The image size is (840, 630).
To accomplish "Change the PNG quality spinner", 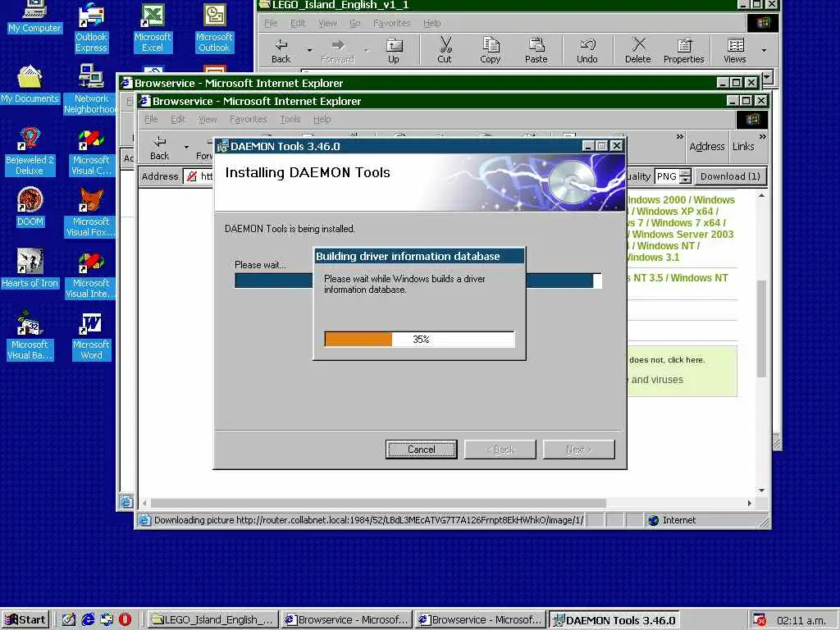I will coord(685,176).
